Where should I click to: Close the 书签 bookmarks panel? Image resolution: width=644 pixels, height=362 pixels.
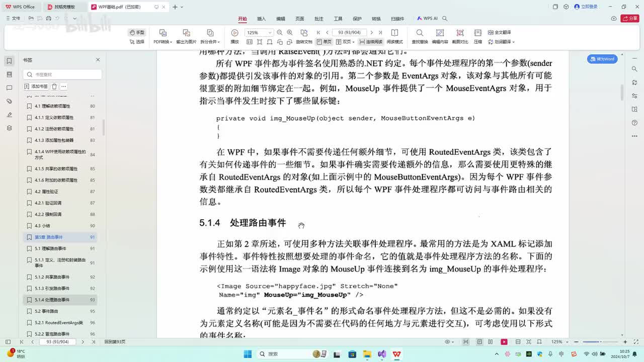[x=98, y=60]
